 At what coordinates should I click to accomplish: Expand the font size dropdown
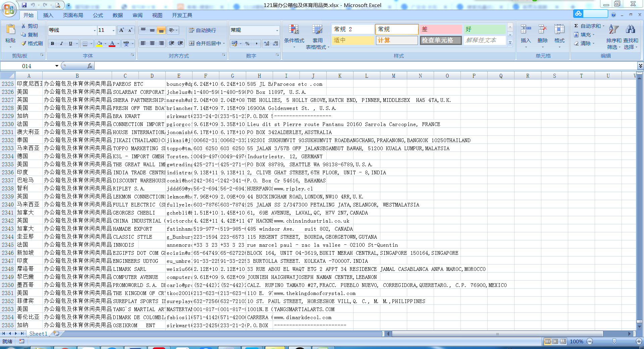coord(113,31)
